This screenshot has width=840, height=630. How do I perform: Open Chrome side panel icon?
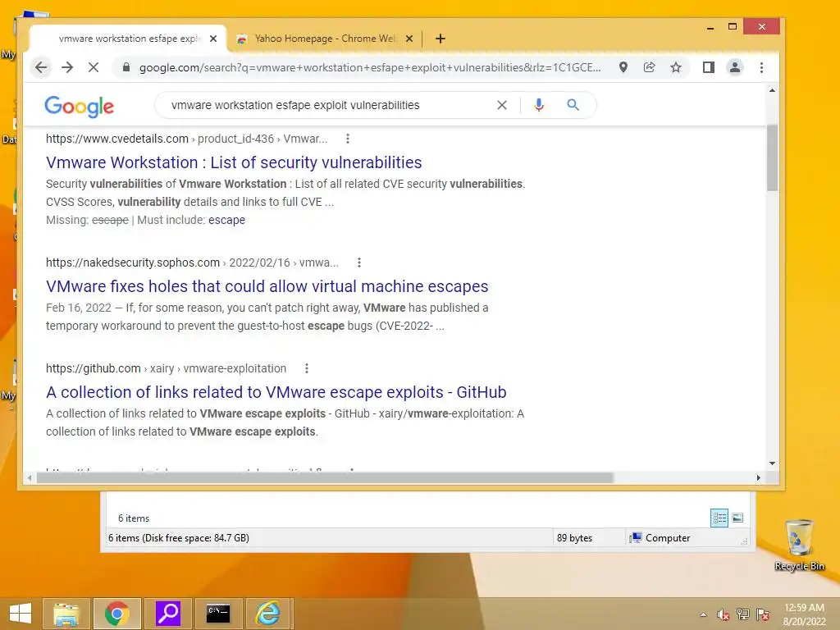pyautogui.click(x=708, y=67)
